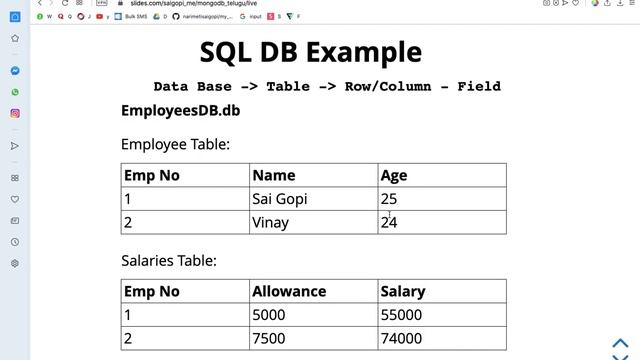Click the padlock site security icon

pos(120,3)
